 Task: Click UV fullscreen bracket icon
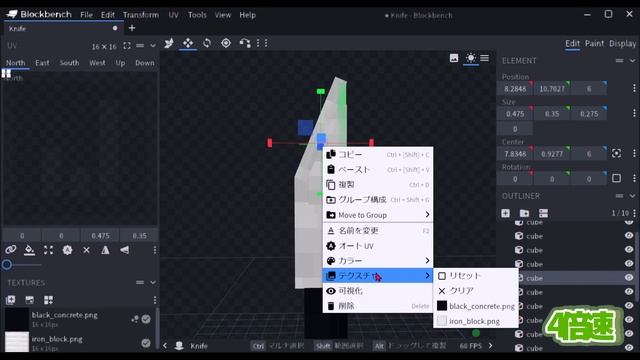coord(127,46)
